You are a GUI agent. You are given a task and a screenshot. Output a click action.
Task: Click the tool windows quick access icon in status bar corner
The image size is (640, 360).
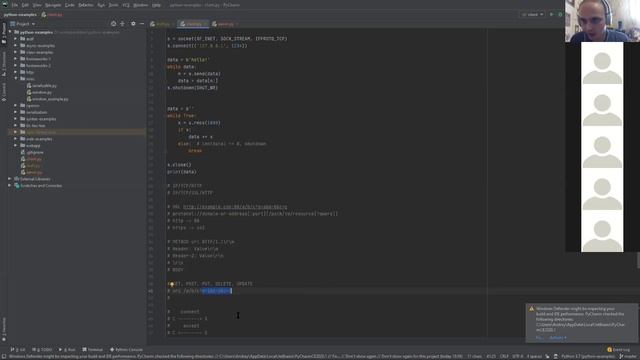click(4, 356)
